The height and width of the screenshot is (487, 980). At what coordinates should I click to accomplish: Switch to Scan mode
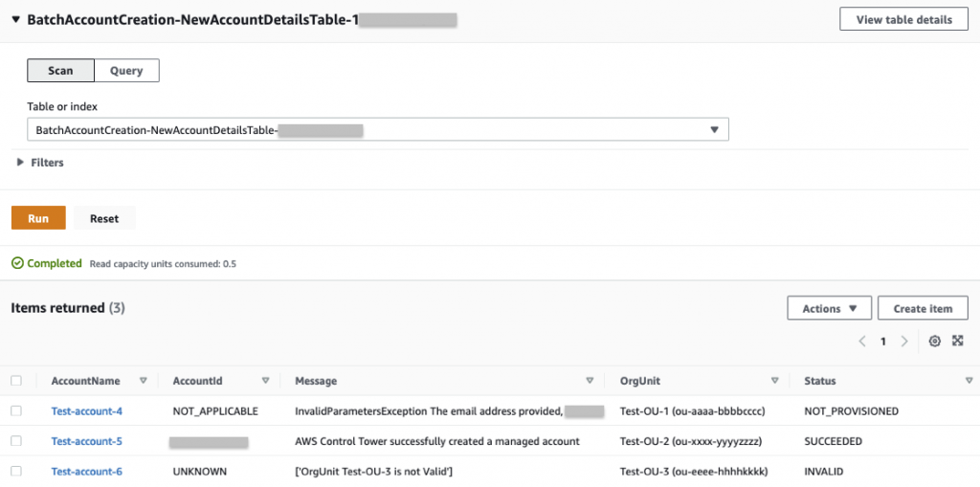coord(60,71)
